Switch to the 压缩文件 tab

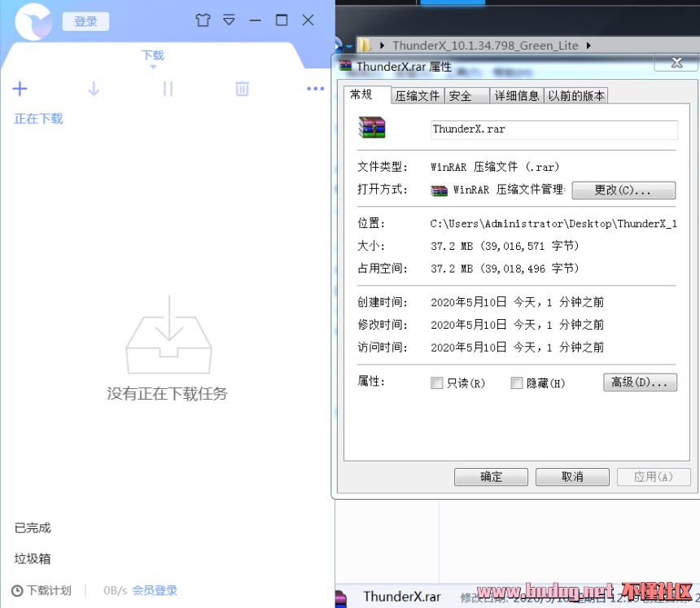coord(417,96)
